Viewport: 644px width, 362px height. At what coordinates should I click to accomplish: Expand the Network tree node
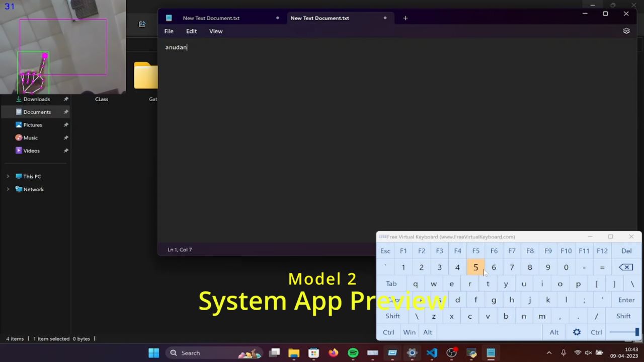(x=8, y=189)
